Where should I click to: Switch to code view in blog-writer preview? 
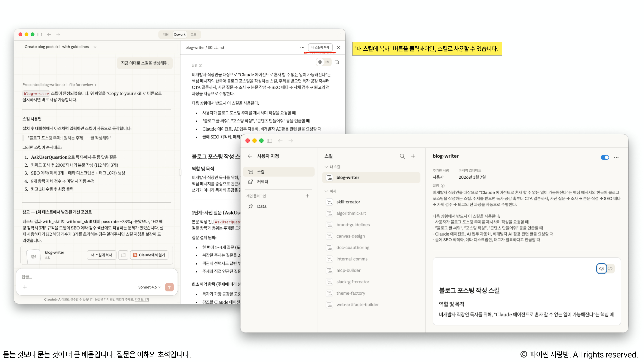[610, 268]
